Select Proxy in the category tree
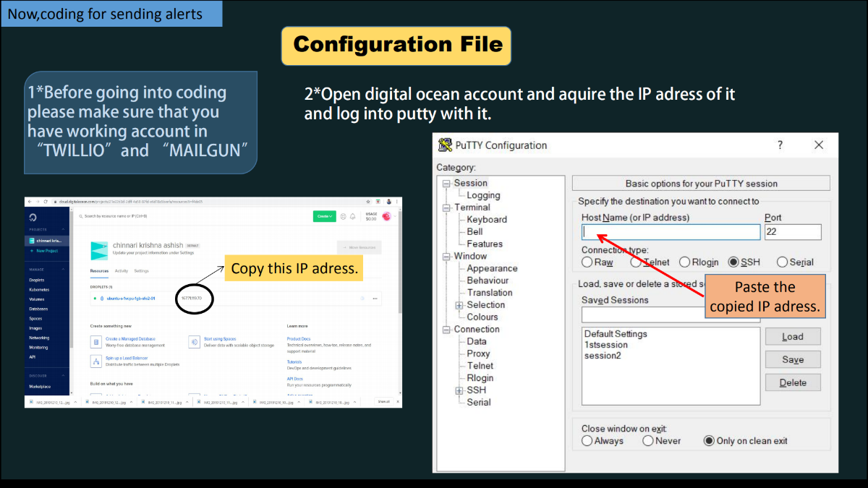This screenshot has height=488, width=868. tap(478, 354)
